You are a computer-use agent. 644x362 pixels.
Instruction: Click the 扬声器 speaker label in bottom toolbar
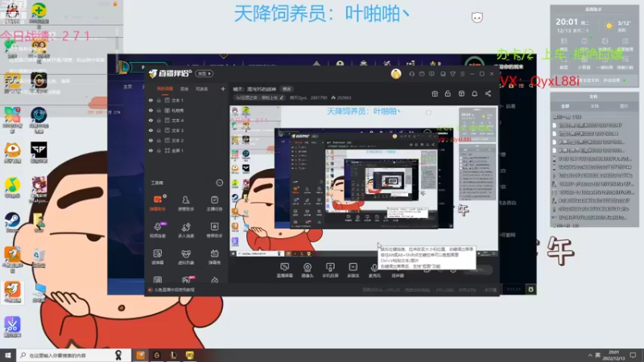[x=398, y=276]
